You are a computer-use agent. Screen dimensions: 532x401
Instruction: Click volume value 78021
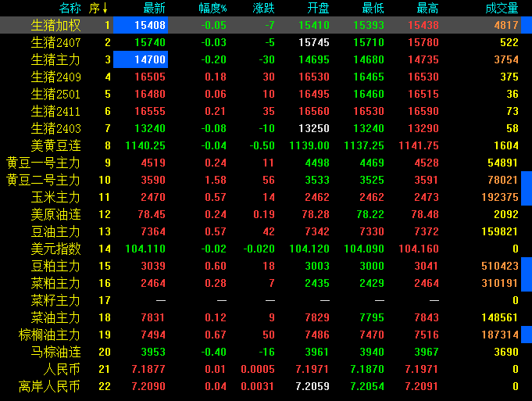(503, 180)
